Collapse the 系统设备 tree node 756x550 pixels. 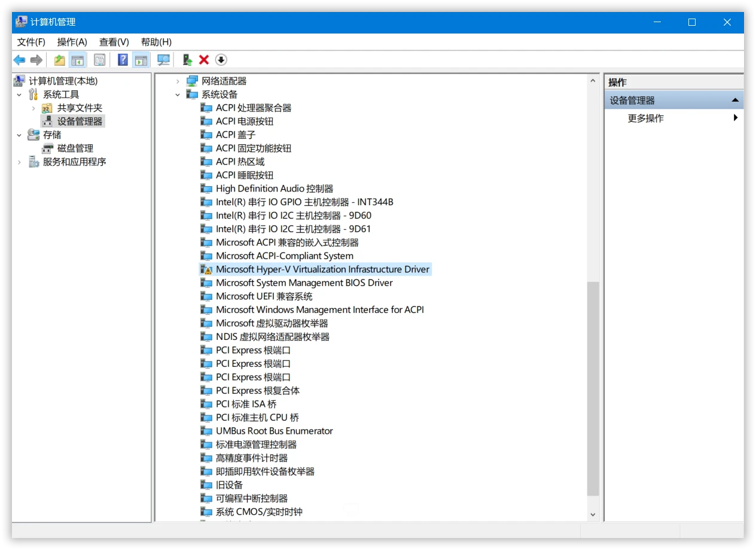pyautogui.click(x=177, y=94)
